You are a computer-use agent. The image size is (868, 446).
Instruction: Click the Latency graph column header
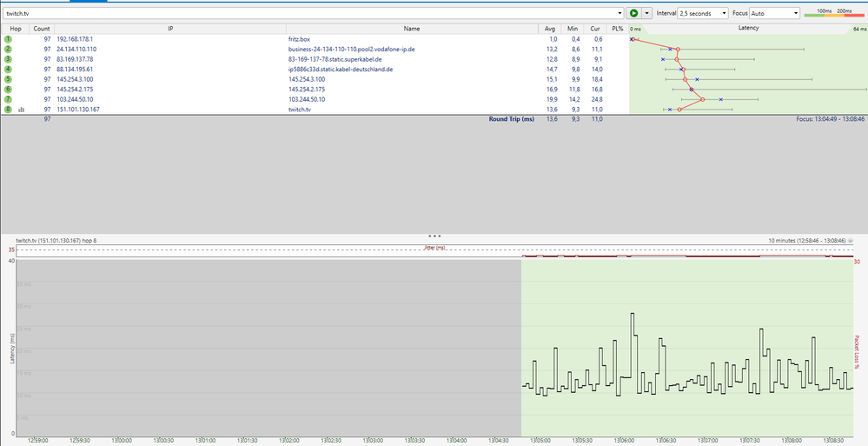748,29
